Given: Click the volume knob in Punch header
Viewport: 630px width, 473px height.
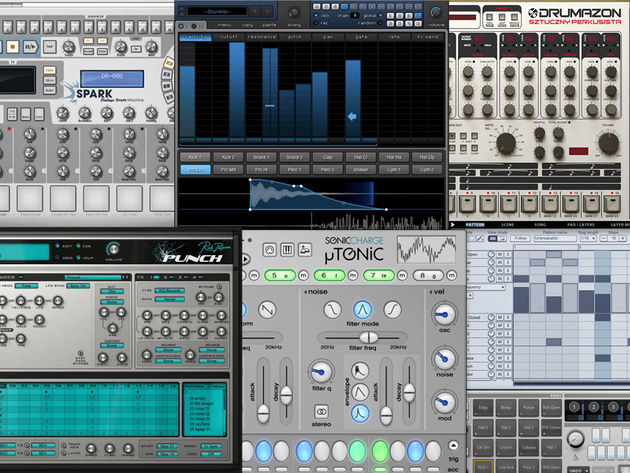Looking at the screenshot, I should [114, 249].
